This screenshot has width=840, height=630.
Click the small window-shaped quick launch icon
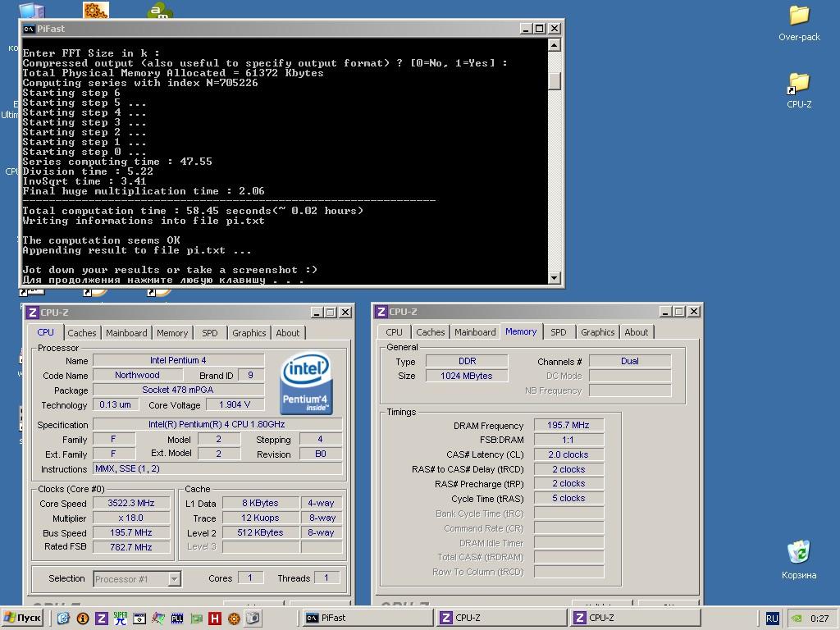click(x=139, y=619)
